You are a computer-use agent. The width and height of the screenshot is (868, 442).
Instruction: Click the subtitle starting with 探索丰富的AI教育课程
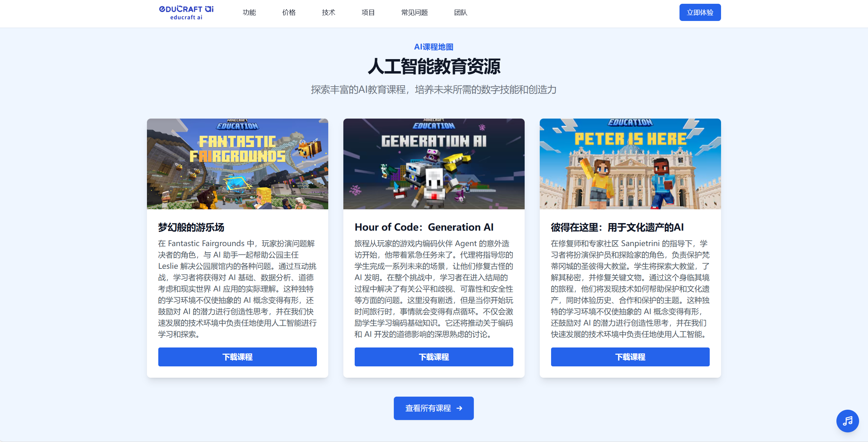click(434, 90)
